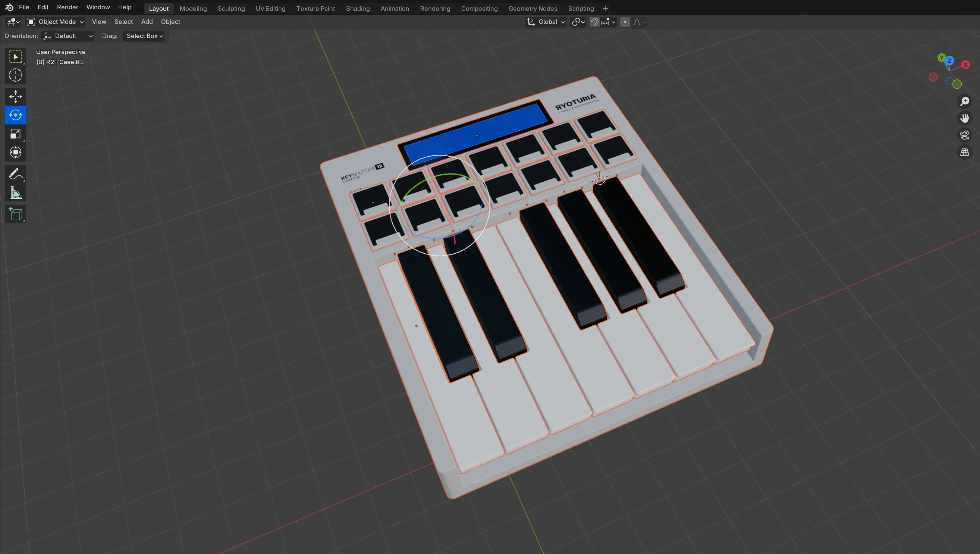The image size is (980, 554).
Task: Open the Select Box drag mode dropdown
Action: pos(144,36)
